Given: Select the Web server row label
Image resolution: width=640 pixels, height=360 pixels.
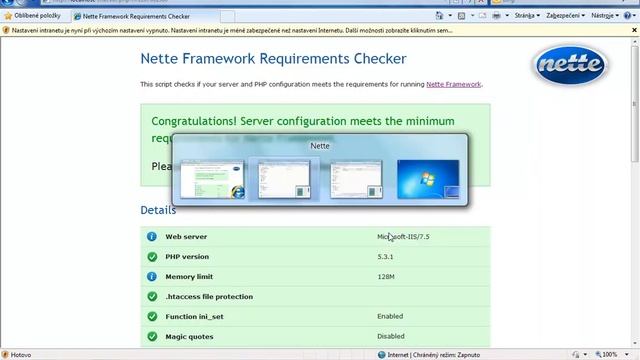Looking at the screenshot, I should (x=186, y=236).
